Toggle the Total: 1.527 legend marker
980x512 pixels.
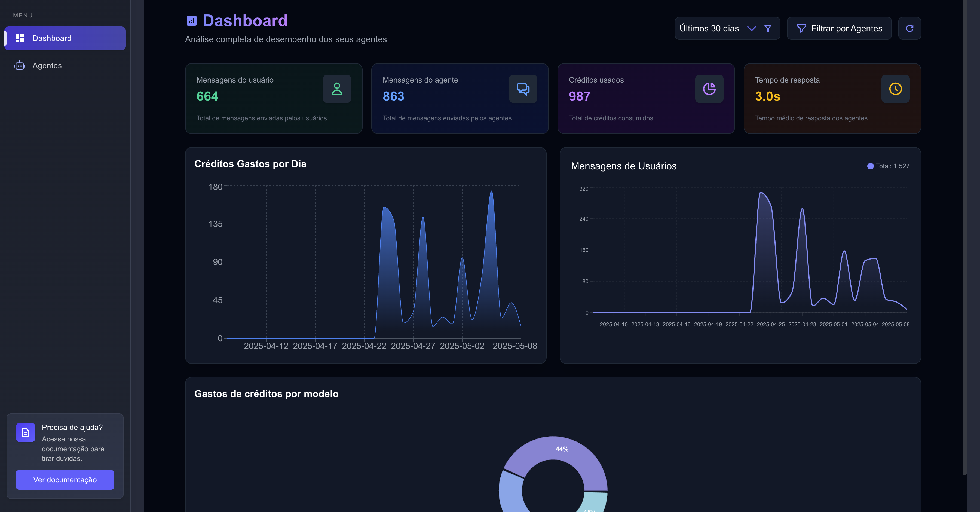(870, 166)
